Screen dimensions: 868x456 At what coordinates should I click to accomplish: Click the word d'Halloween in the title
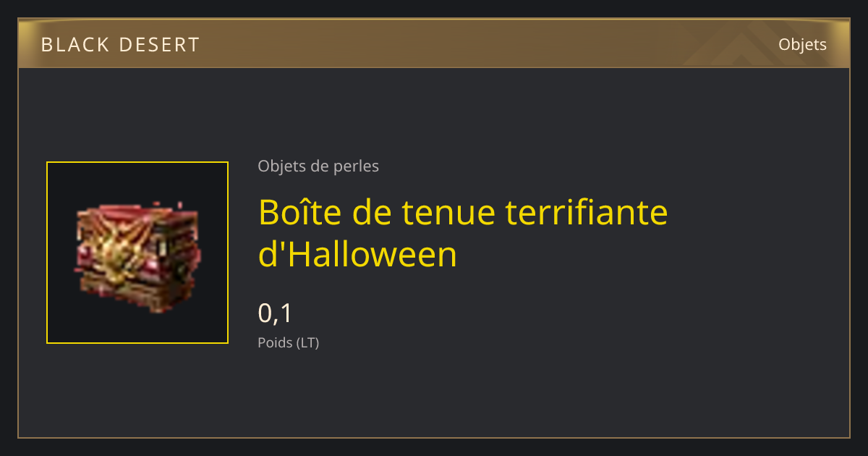click(x=358, y=255)
